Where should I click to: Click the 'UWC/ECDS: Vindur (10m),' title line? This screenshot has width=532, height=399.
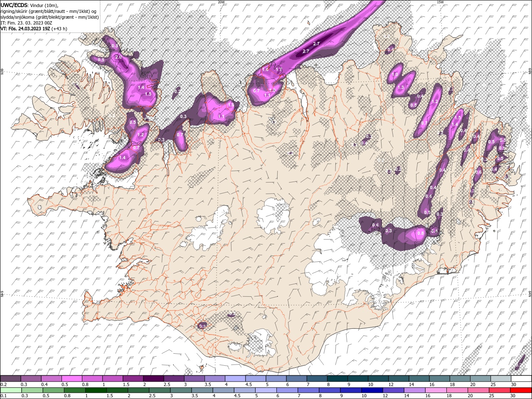pyautogui.click(x=30, y=5)
